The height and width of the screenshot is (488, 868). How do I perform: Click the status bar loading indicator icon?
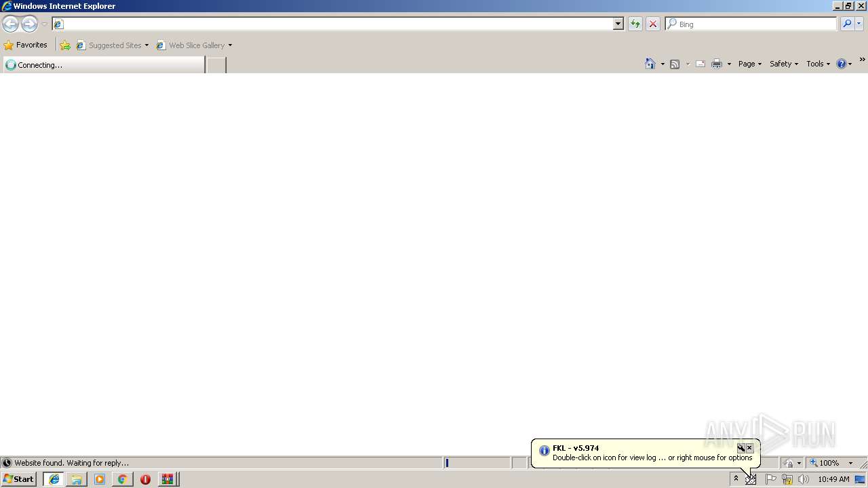pyautogui.click(x=7, y=463)
